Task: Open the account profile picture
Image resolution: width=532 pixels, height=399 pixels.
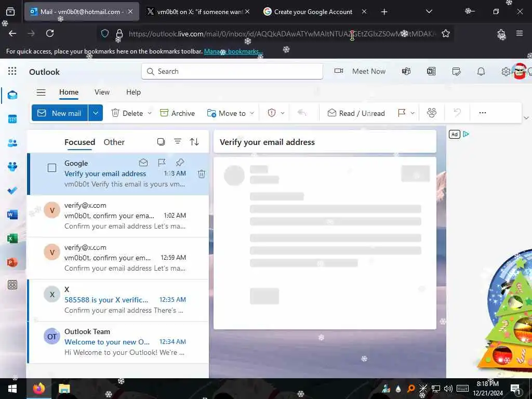Action: (x=520, y=71)
